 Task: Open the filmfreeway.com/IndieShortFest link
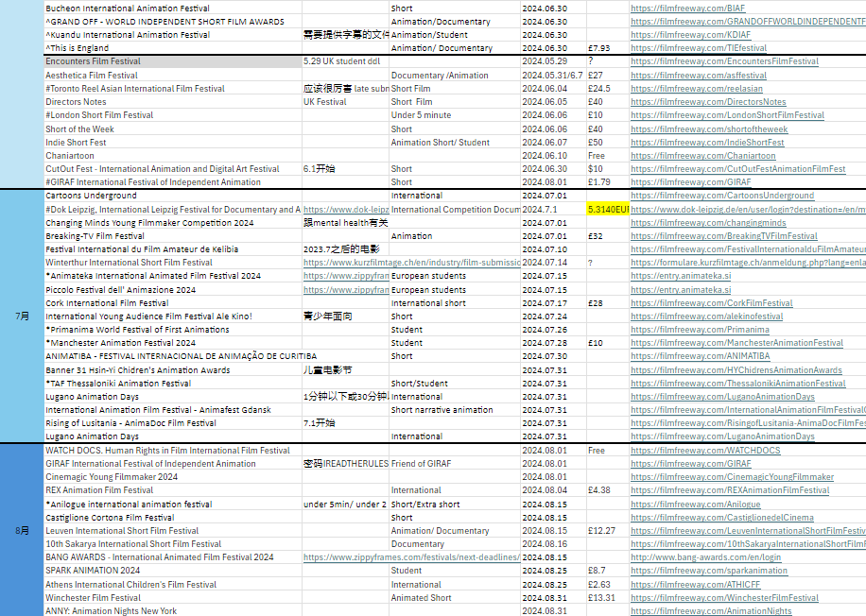pyautogui.click(x=707, y=143)
